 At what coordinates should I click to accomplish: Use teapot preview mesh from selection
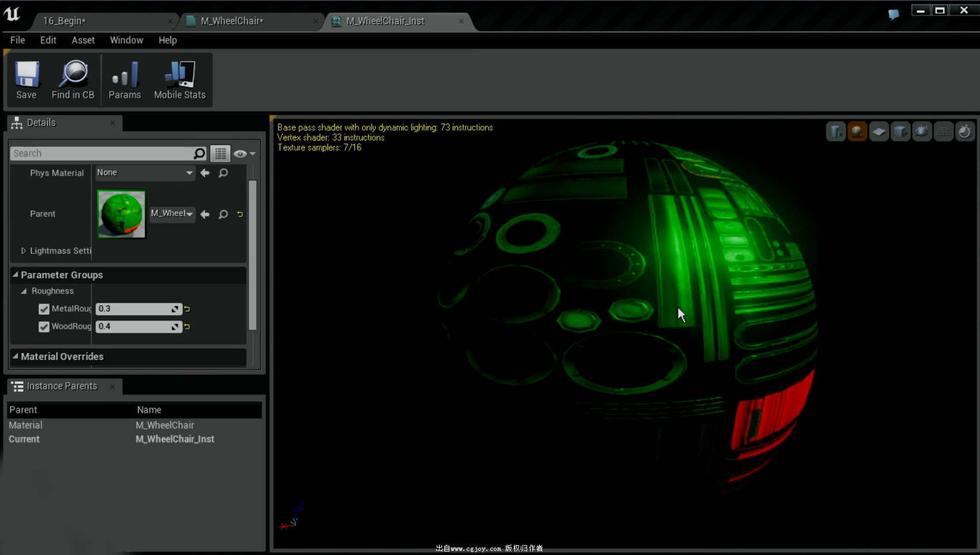click(922, 132)
